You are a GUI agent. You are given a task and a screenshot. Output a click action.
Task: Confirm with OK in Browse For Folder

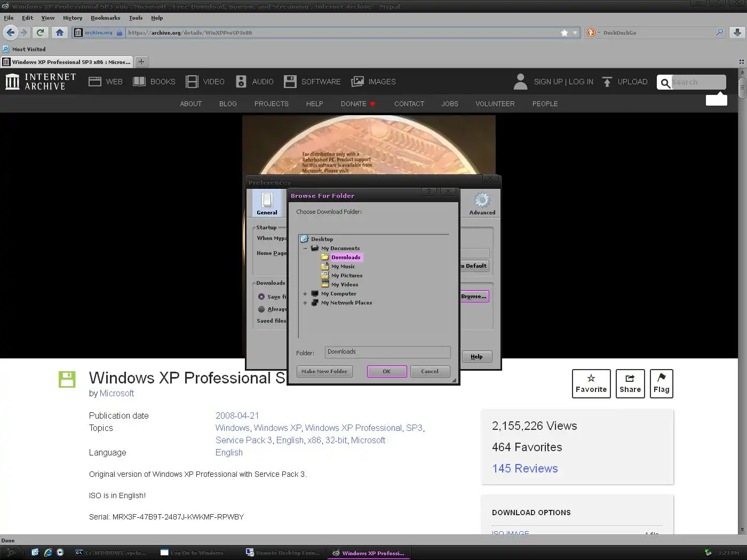tap(387, 371)
